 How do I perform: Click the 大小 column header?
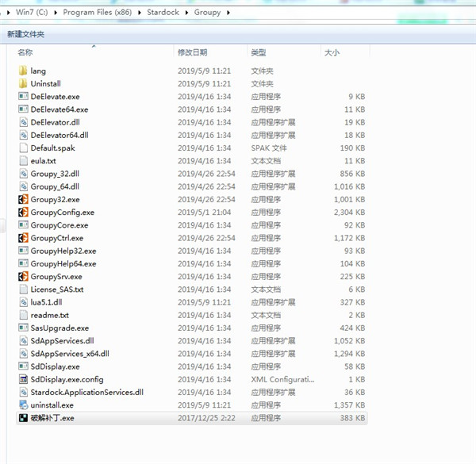pos(332,52)
